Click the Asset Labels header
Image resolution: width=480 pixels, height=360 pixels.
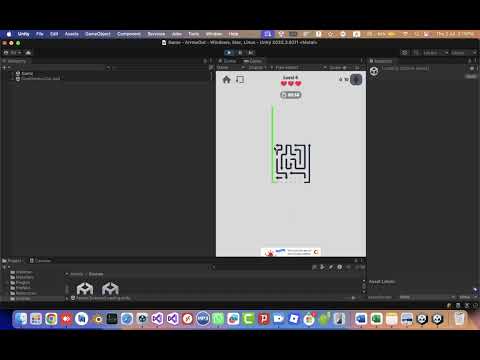[x=382, y=282]
